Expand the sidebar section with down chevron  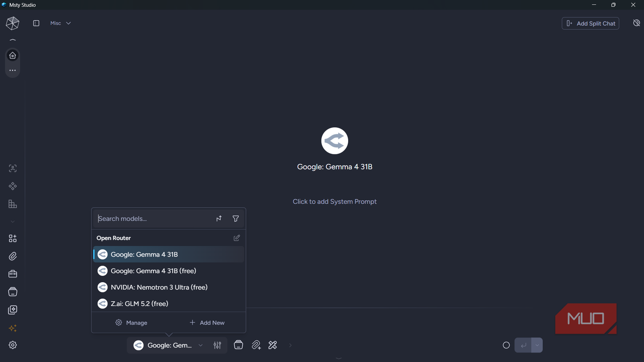12,222
